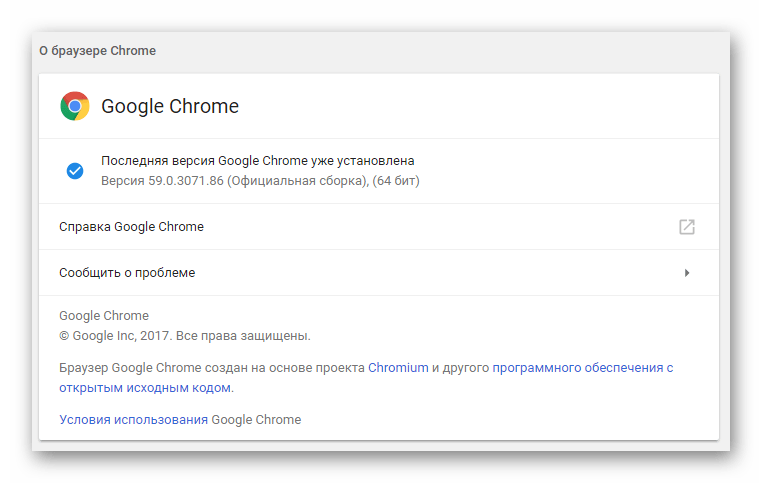The image size is (762, 483).
Task: Open Сообщить о проблеме row
Action: (x=379, y=273)
